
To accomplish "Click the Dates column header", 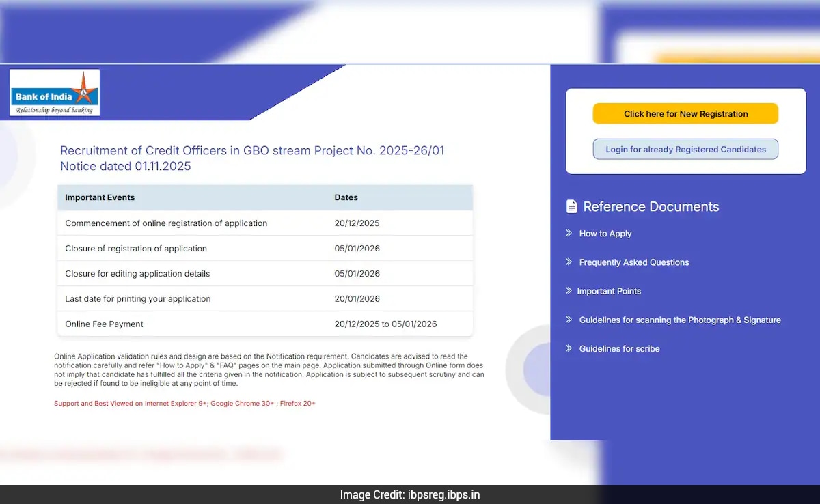I will 346,197.
